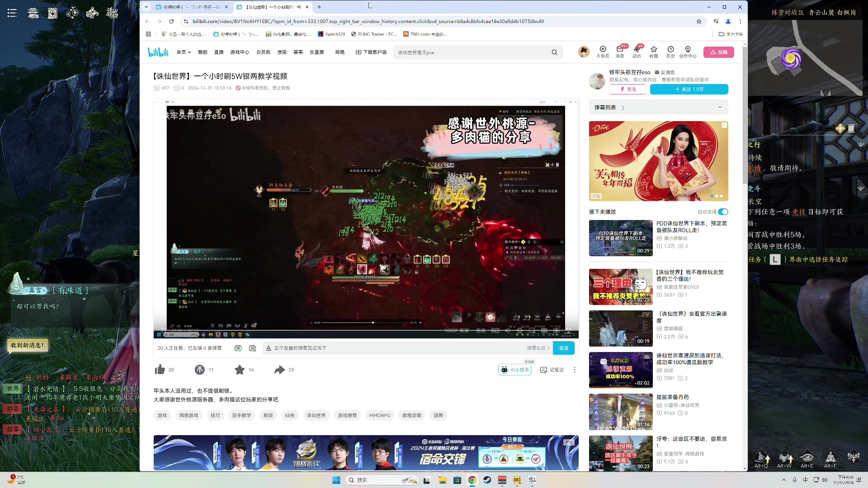Open Chrome three-dot menu
The image size is (868, 488).
point(740,21)
